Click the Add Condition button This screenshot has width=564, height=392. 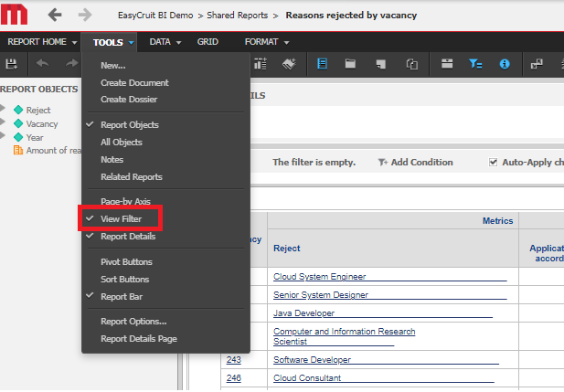tap(415, 163)
